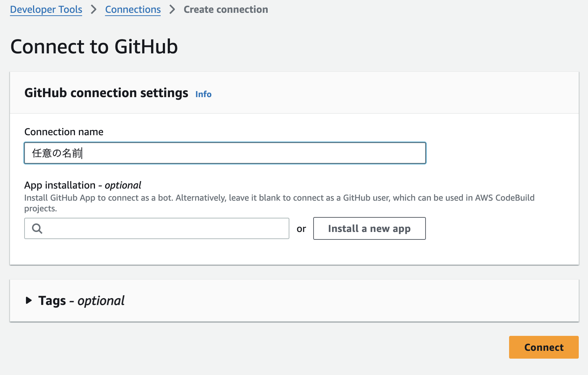The height and width of the screenshot is (375, 588).
Task: Click the "Connection name" field label
Action: click(x=64, y=132)
